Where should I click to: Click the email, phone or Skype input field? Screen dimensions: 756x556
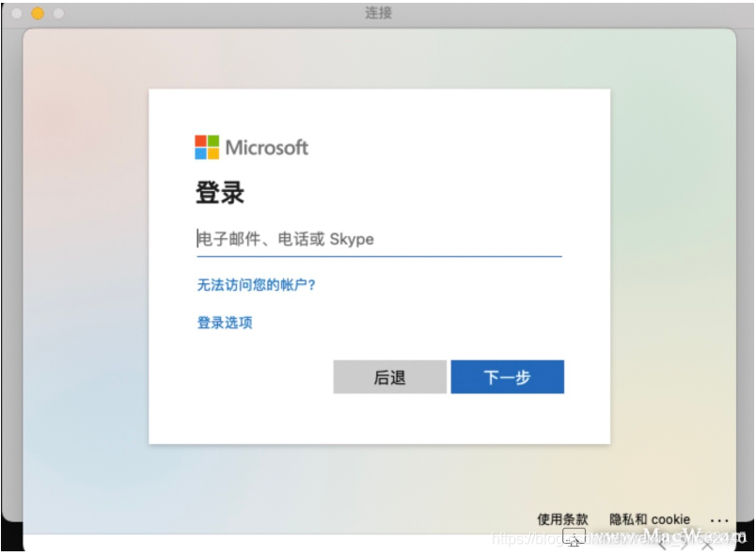[379, 239]
